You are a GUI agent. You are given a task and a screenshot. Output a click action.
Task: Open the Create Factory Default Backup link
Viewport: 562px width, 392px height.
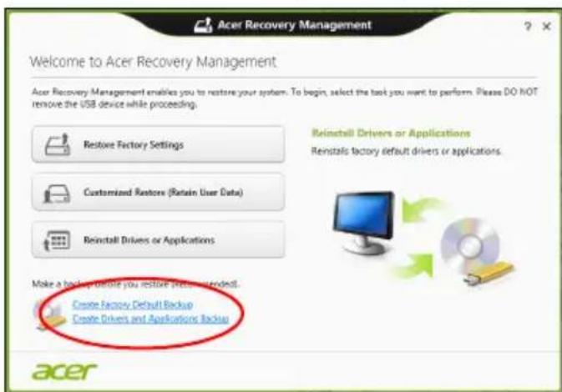(x=133, y=304)
